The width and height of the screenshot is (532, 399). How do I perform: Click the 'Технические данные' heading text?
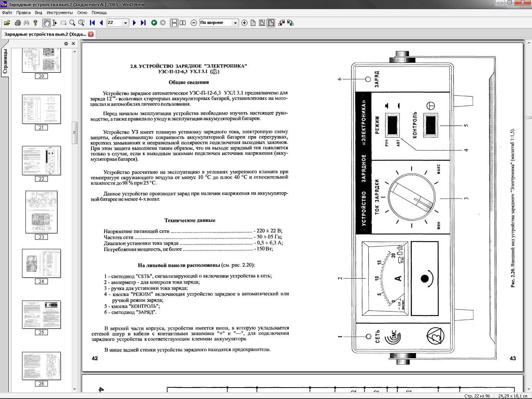(x=190, y=220)
